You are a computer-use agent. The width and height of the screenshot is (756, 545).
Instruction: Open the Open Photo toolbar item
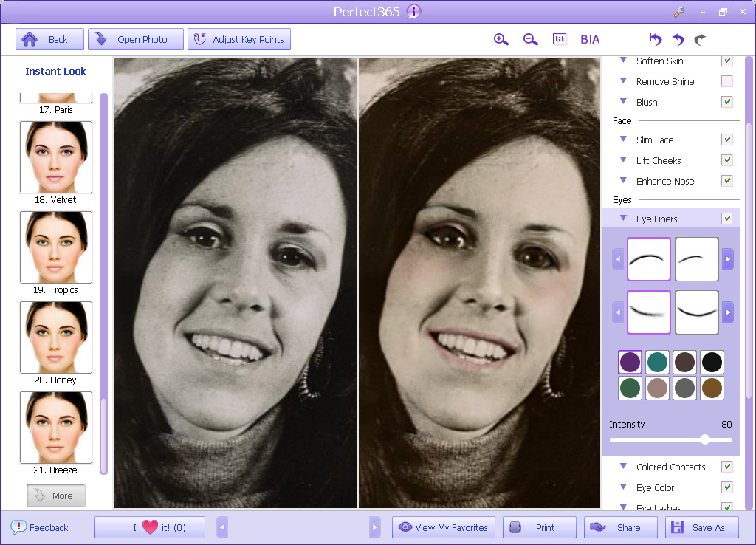[x=136, y=39]
